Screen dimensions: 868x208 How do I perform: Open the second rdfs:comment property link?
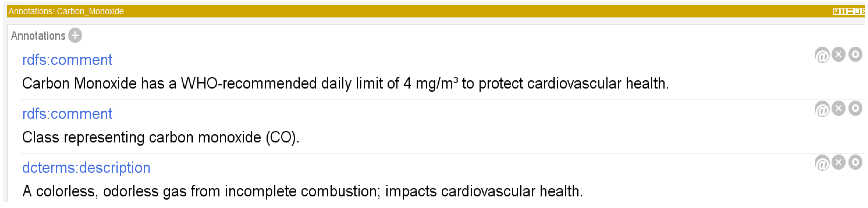click(67, 114)
